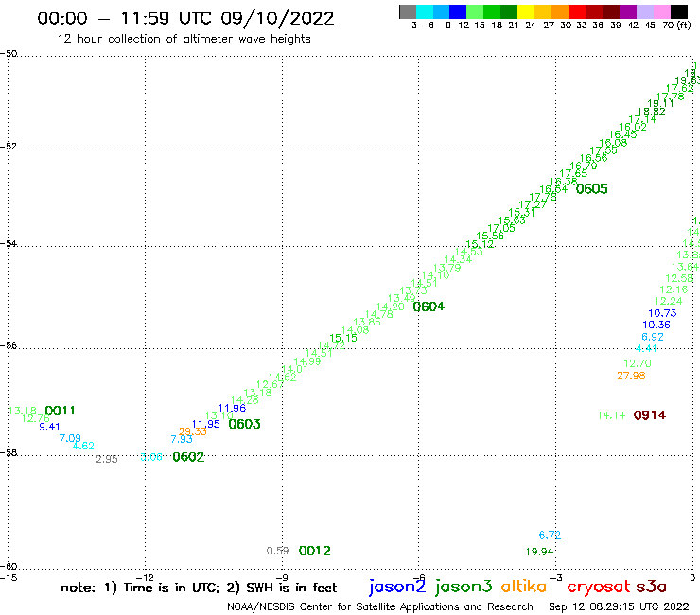Click the NOAA/NESDIS credit line

pos(380,606)
